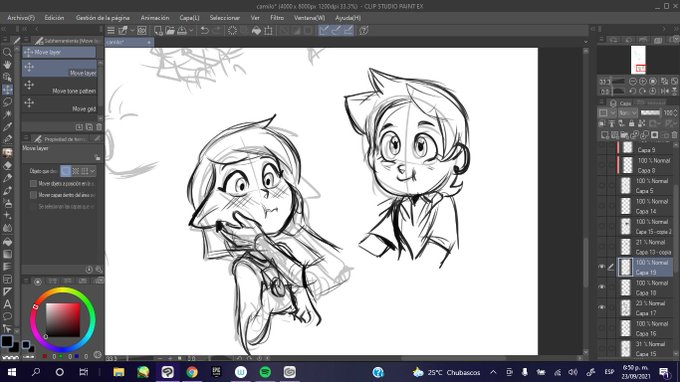Image resolution: width=680 pixels, height=382 pixels.
Task: Click the Clip Studio assets icon at command bar end
Action: [364, 30]
